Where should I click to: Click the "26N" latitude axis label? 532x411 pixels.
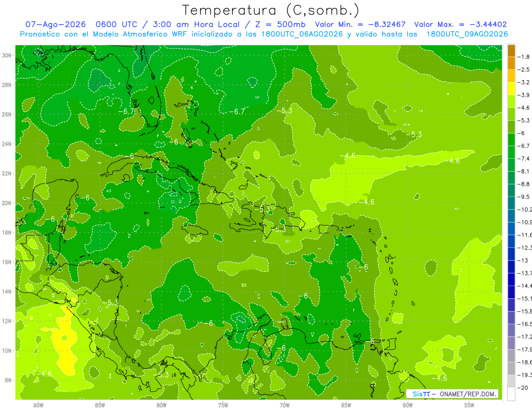[7, 114]
